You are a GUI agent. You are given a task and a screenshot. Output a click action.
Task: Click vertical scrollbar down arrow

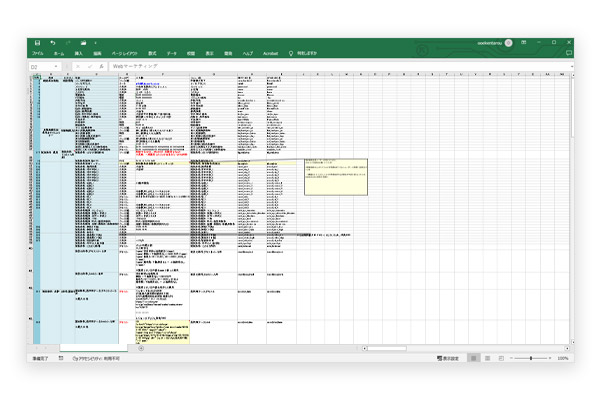(x=572, y=341)
